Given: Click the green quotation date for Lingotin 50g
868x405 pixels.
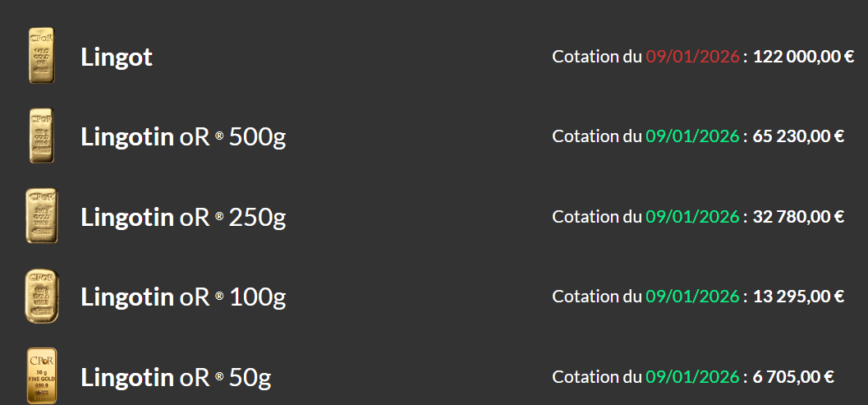Looking at the screenshot, I should [x=692, y=377].
